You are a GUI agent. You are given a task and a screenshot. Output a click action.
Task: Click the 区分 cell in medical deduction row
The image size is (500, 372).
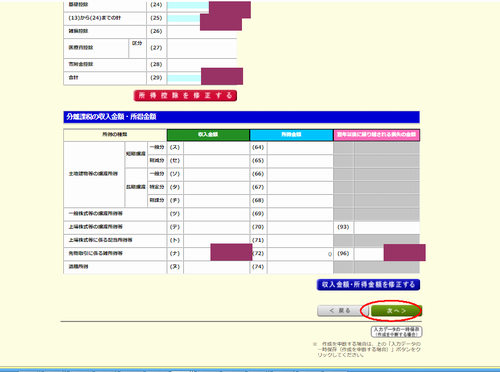[x=137, y=48]
